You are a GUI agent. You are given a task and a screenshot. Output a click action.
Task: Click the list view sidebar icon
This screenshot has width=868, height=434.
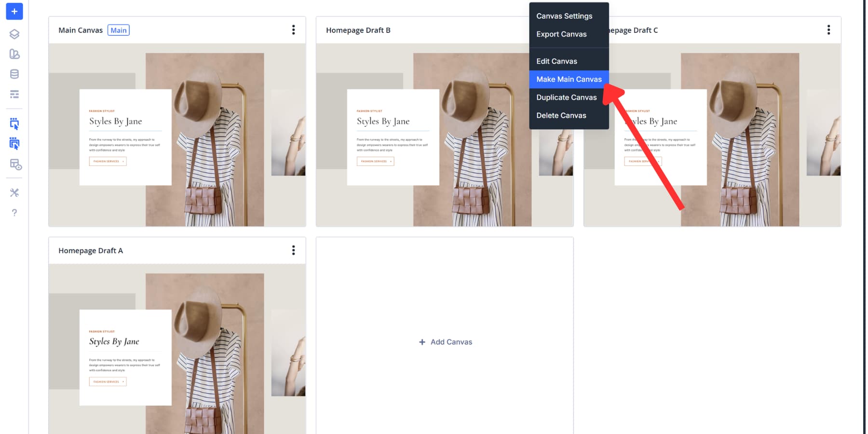14,95
